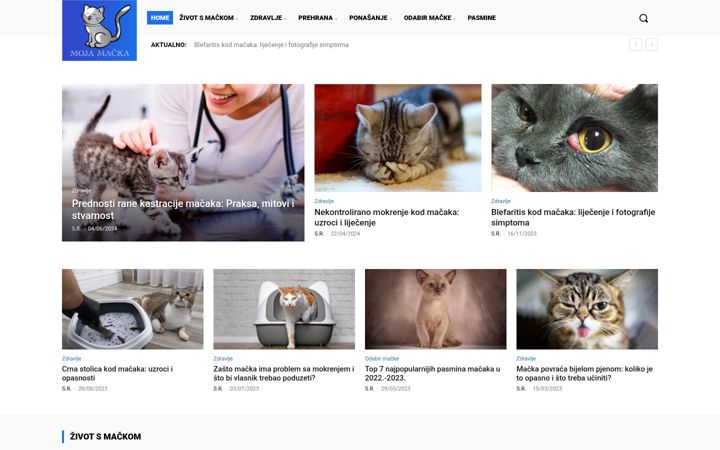Image resolution: width=720 pixels, height=450 pixels.
Task: Click the tabby cat covering face image
Action: pos(398,138)
